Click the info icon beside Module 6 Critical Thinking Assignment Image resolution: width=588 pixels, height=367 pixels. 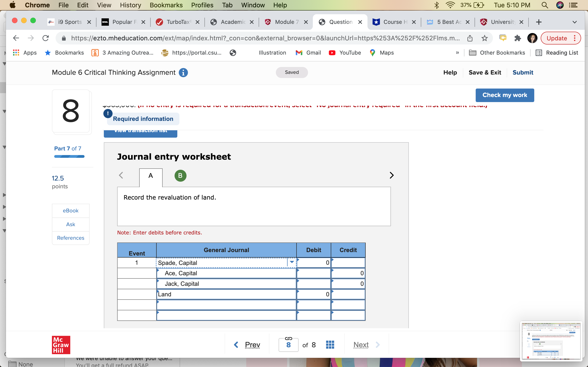click(183, 72)
